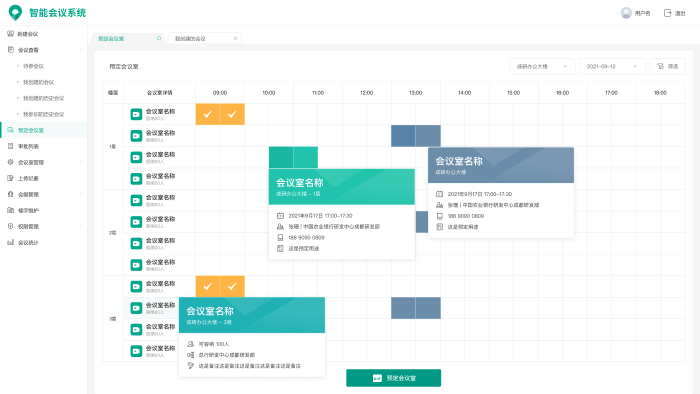
Task: Click the 会议查看 document icon
Action: pos(11,50)
